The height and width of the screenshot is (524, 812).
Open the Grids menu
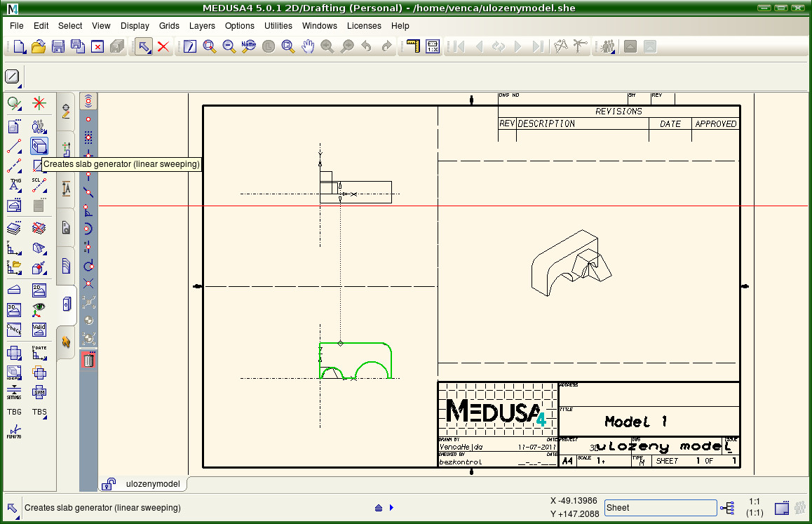pyautogui.click(x=169, y=26)
